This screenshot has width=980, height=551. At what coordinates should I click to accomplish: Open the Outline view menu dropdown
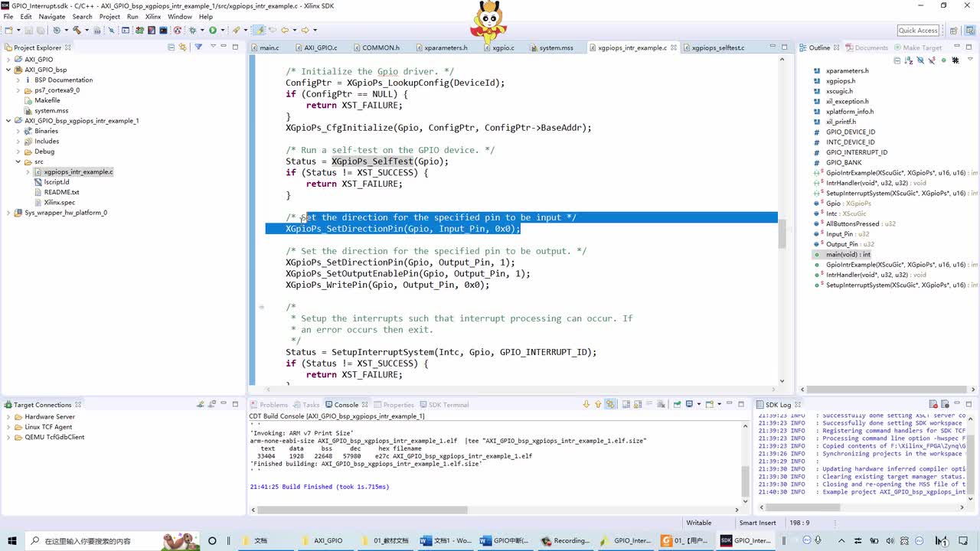pos(970,59)
